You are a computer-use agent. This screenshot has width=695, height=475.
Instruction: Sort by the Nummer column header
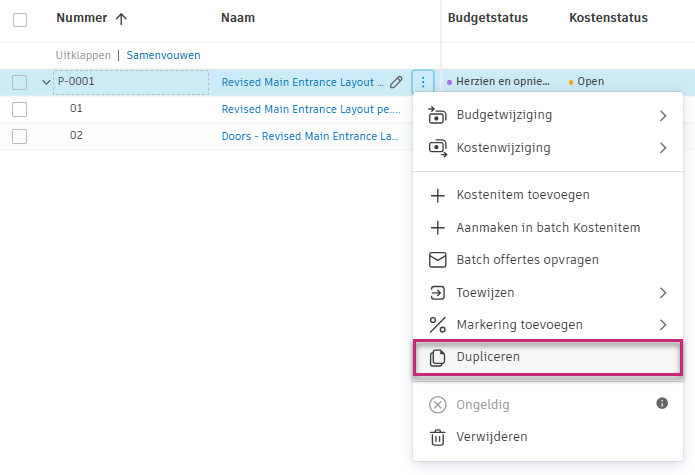click(x=84, y=18)
